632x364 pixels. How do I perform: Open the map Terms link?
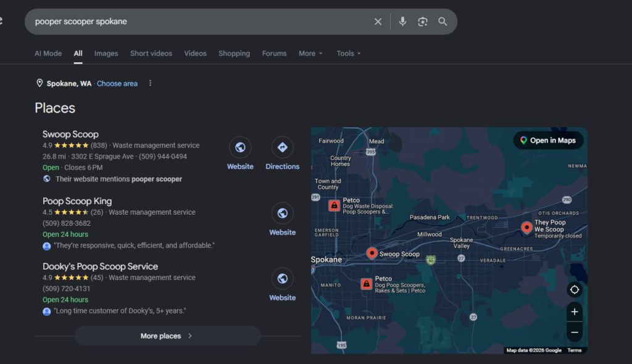point(575,350)
